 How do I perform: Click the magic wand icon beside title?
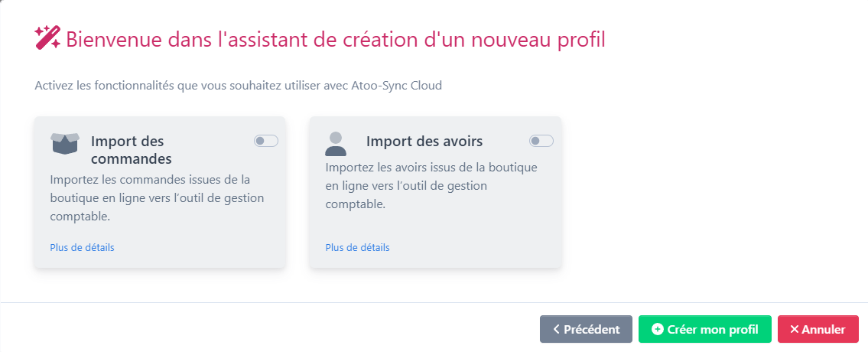click(47, 38)
